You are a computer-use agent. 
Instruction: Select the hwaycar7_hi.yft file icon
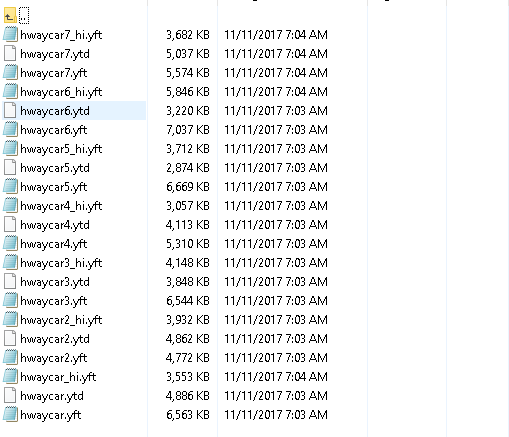pos(10,34)
